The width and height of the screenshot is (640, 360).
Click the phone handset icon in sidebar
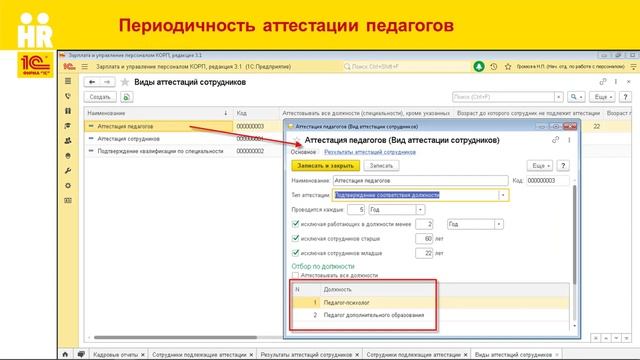(68, 96)
